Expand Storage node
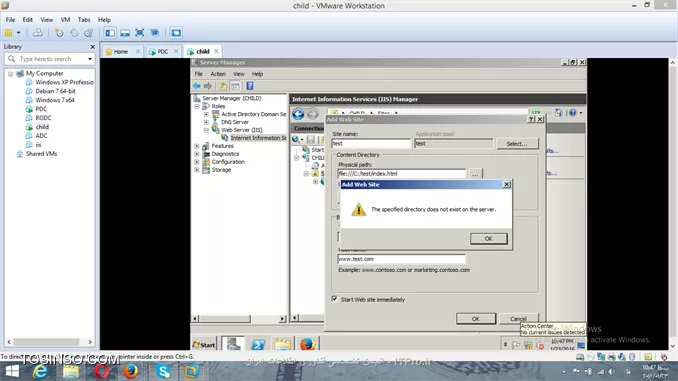 tap(197, 170)
